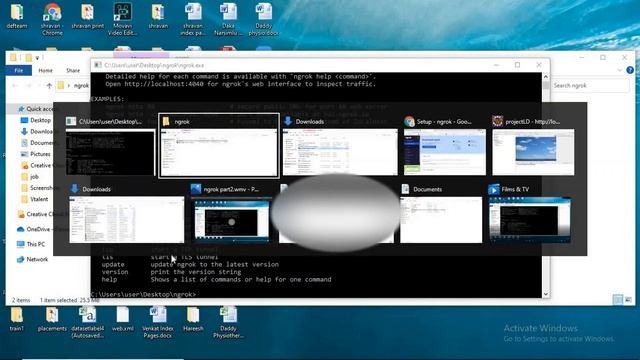Switch Explorer to large icons view
This screenshot has width=640, height=360.
(628, 300)
